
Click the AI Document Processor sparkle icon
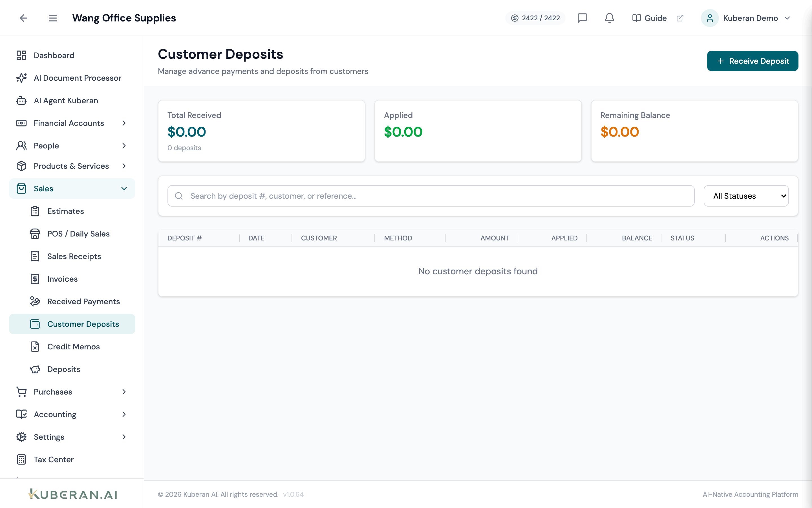[21, 78]
